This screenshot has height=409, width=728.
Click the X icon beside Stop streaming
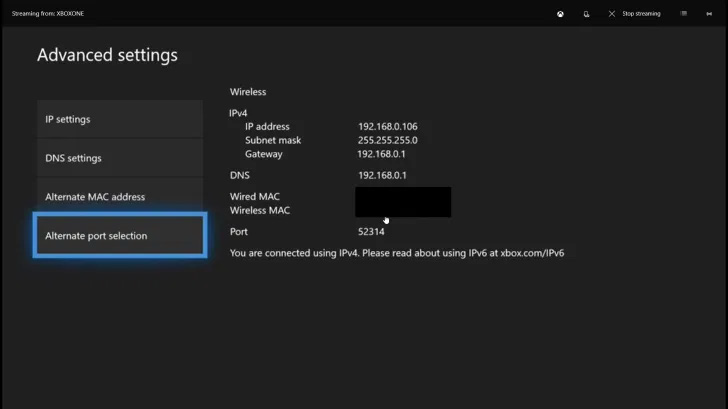612,14
